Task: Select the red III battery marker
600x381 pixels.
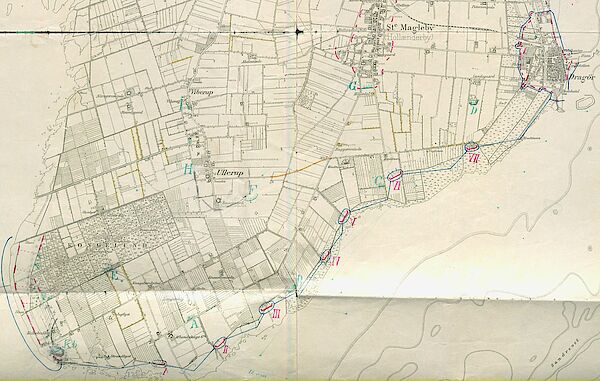Action: [x=276, y=314]
